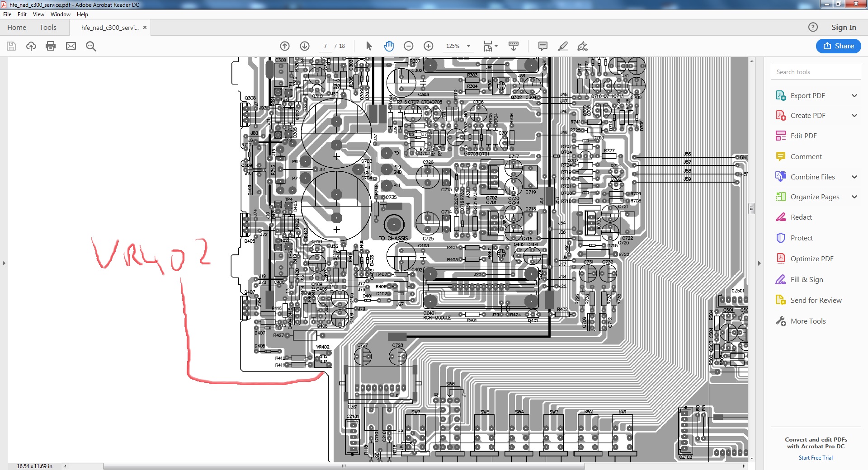
Task: Activate the hand pan tool
Action: (389, 46)
